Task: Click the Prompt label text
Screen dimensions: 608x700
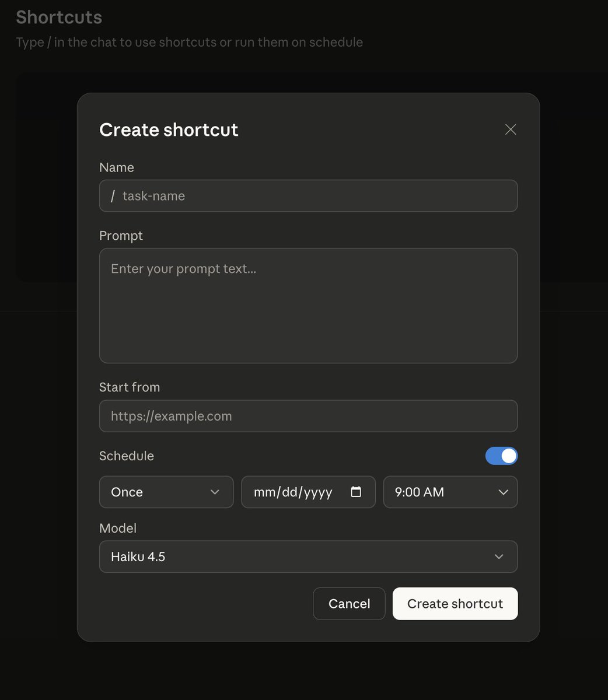Action: (121, 236)
